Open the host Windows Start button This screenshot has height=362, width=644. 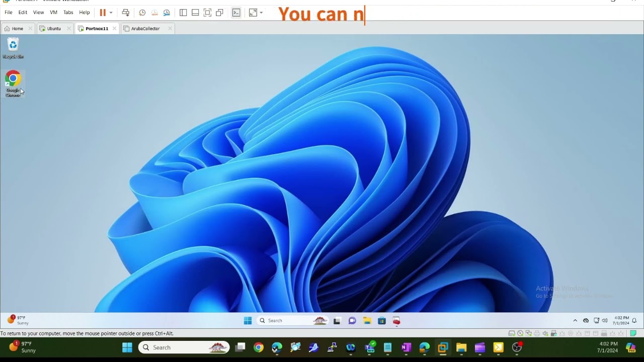pyautogui.click(x=127, y=347)
